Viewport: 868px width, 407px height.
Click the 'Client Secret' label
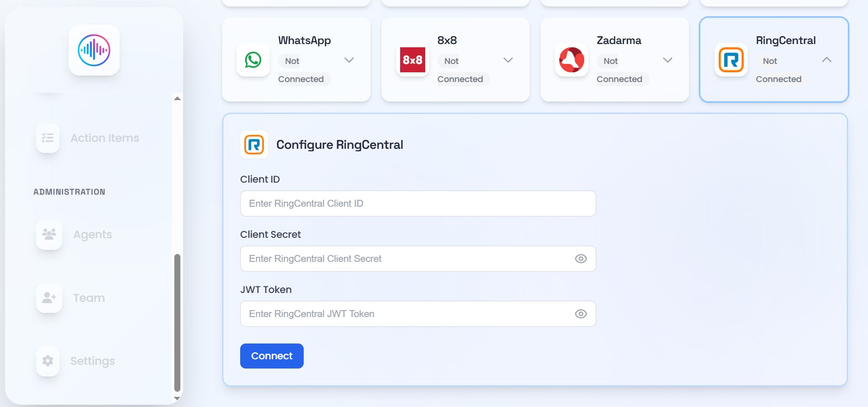[270, 235]
